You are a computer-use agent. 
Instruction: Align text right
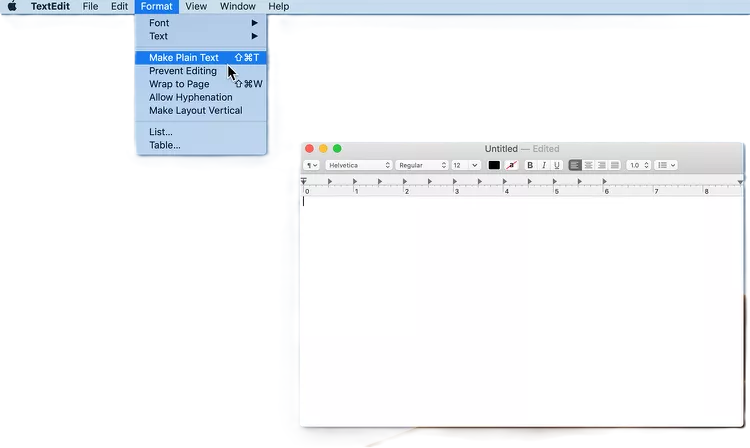click(602, 165)
